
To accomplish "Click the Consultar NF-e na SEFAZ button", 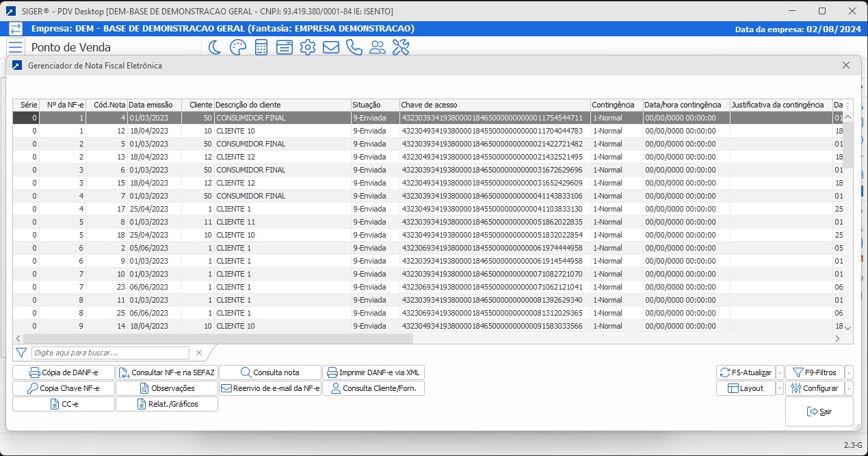I will (x=166, y=372).
